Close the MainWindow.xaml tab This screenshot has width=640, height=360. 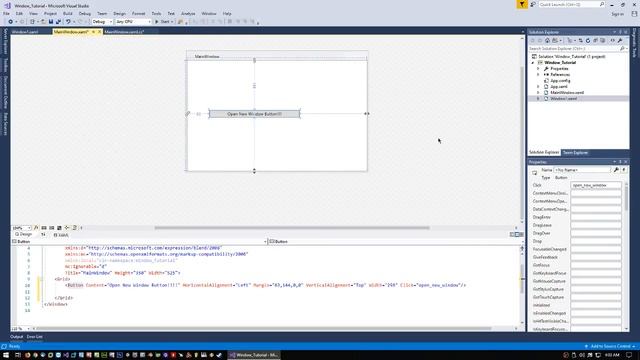pyautogui.click(x=99, y=32)
